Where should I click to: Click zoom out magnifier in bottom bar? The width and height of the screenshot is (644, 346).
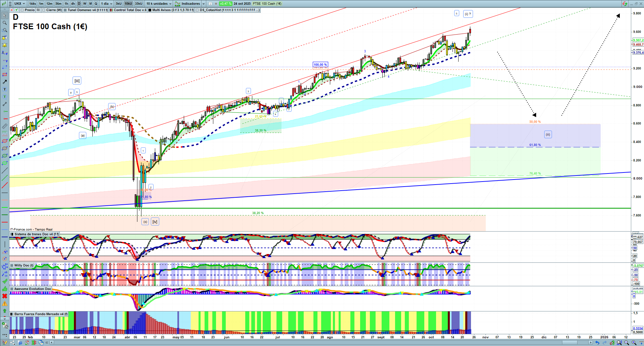(x=627, y=343)
